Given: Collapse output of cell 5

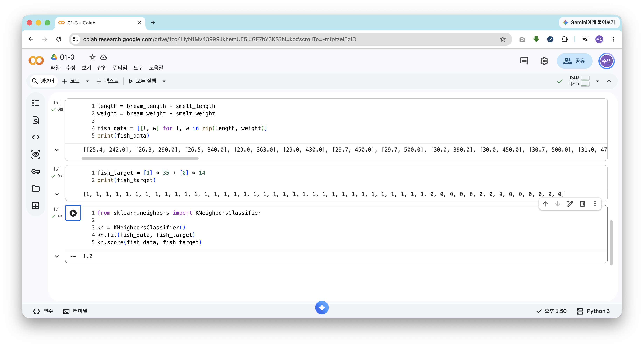Looking at the screenshot, I should coord(57,150).
